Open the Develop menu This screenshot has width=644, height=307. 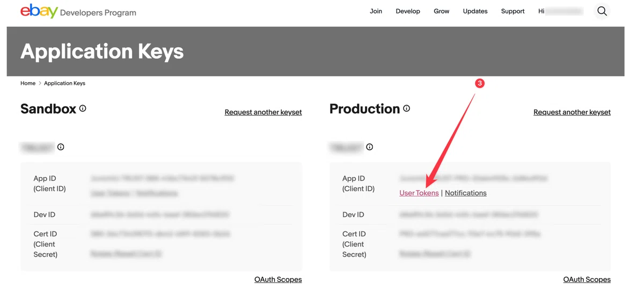click(x=408, y=11)
